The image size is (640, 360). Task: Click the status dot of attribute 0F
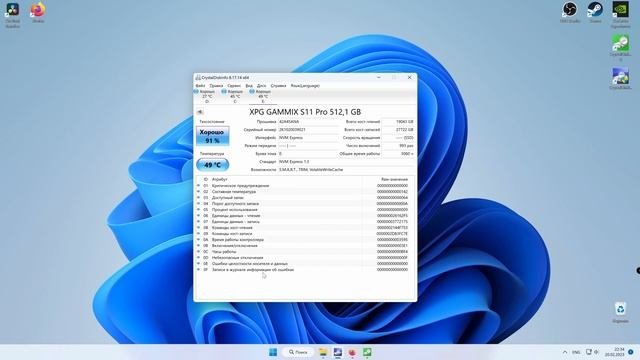pos(199,270)
